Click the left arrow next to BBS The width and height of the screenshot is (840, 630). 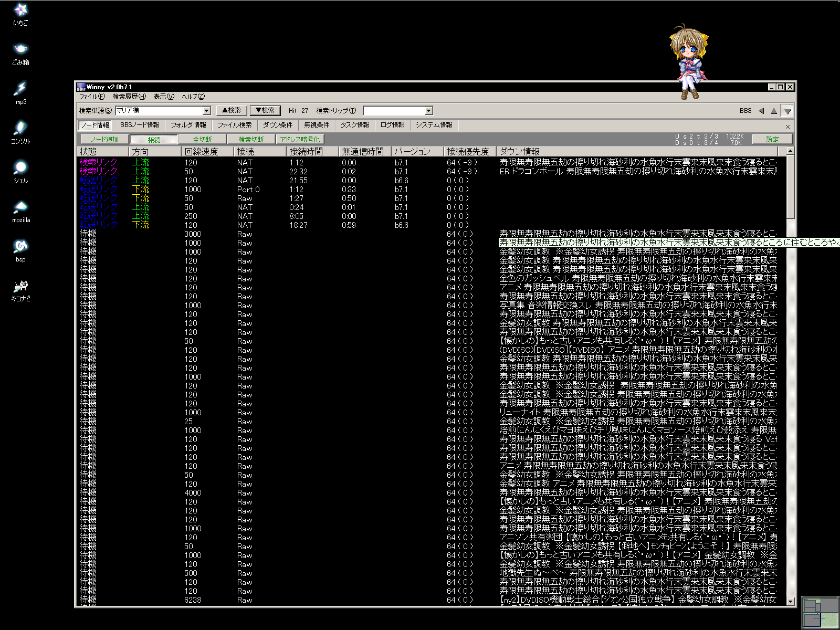tap(761, 111)
